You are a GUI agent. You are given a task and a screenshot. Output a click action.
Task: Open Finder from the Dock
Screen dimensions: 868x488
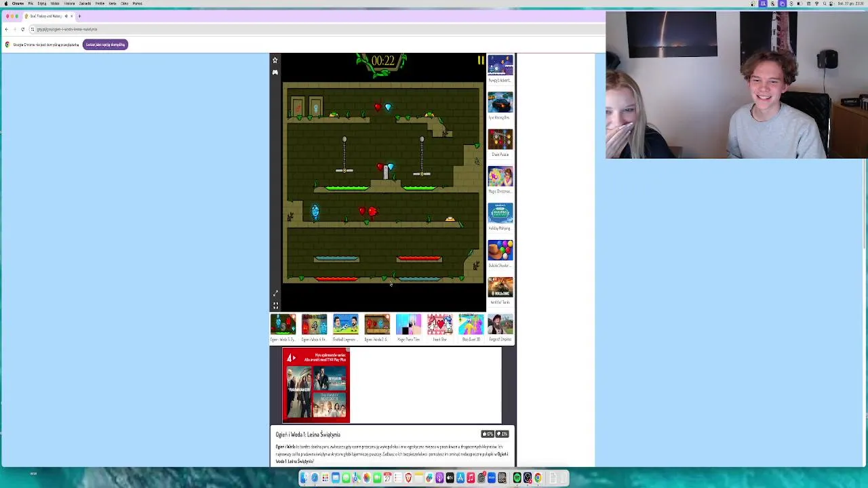pos(304,479)
